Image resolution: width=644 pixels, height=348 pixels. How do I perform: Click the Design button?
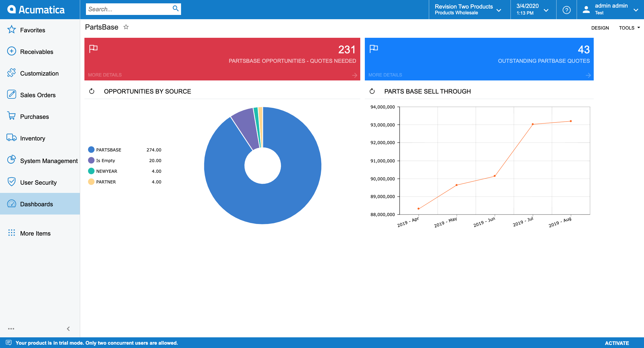pyautogui.click(x=600, y=28)
